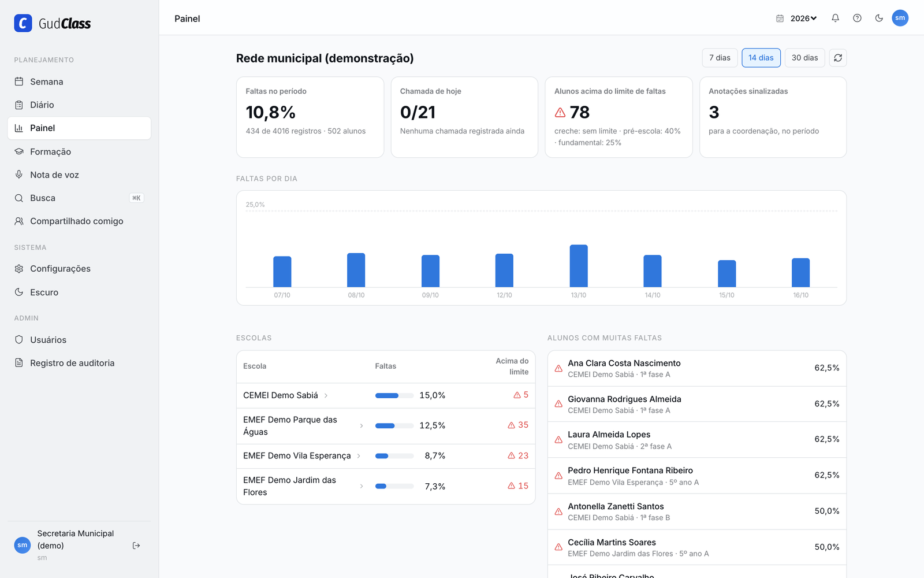This screenshot has height=578, width=924.
Task: Open Diário in the sidebar
Action: coord(79,105)
